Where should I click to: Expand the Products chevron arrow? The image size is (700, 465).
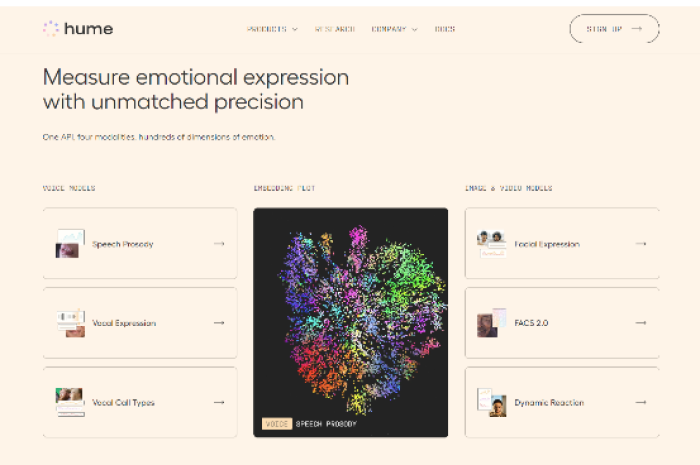coord(295,29)
